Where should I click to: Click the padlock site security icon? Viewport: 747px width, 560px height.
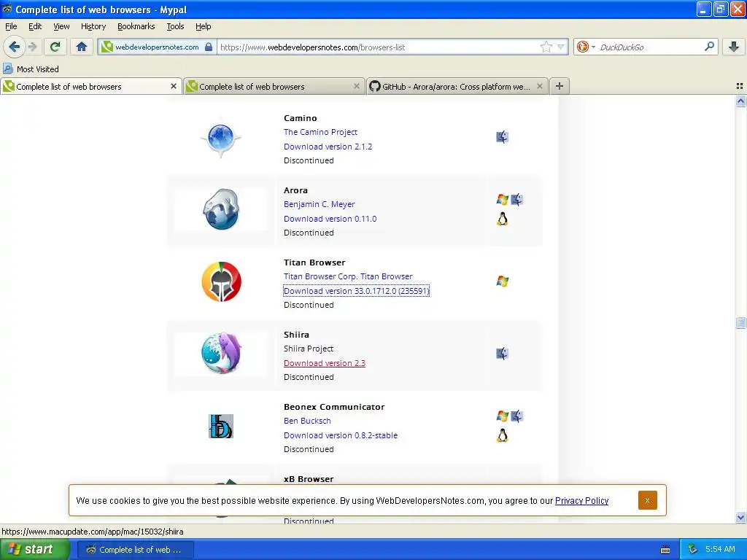pyautogui.click(x=208, y=47)
